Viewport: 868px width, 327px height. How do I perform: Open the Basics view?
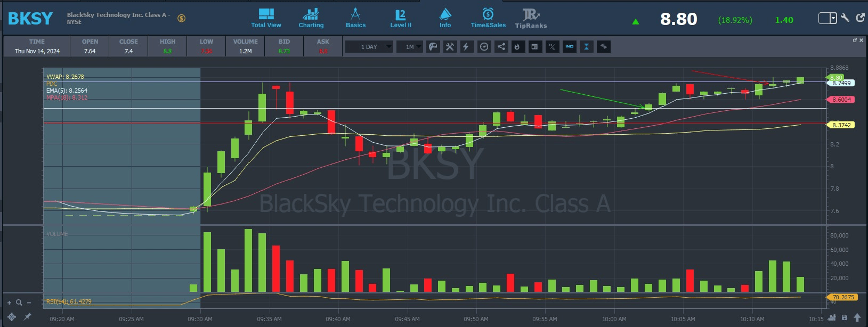355,18
